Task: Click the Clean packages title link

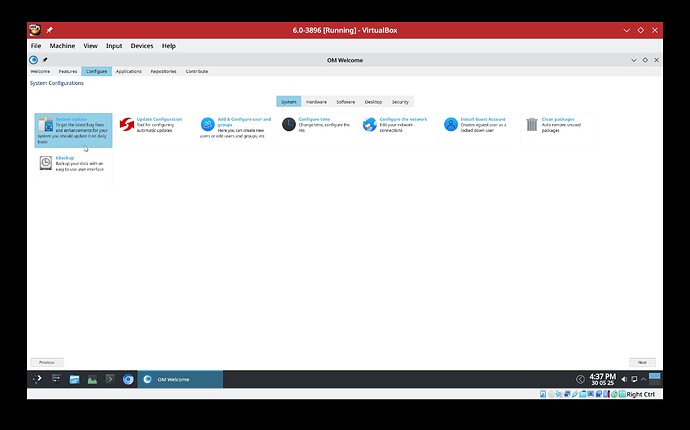Action: click(558, 119)
